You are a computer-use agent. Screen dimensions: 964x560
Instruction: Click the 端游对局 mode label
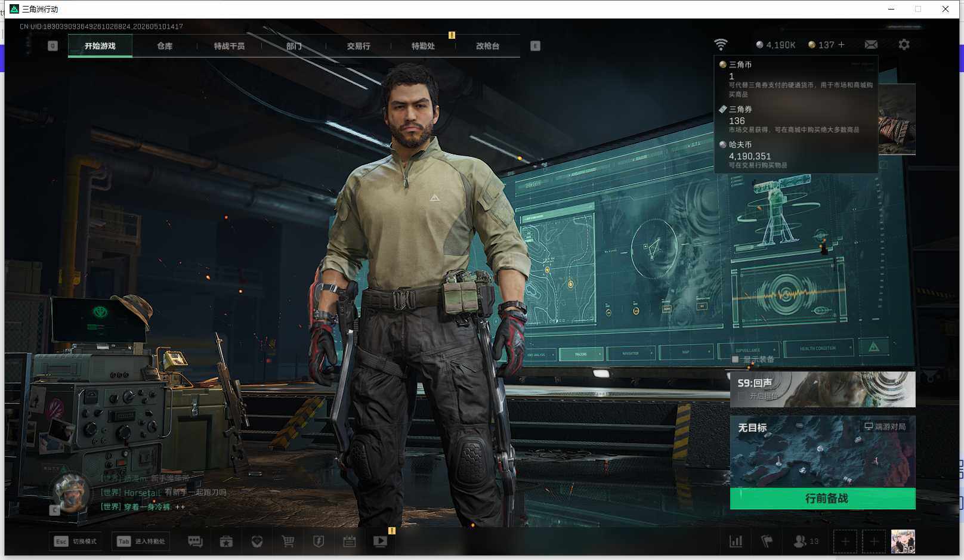[885, 426]
